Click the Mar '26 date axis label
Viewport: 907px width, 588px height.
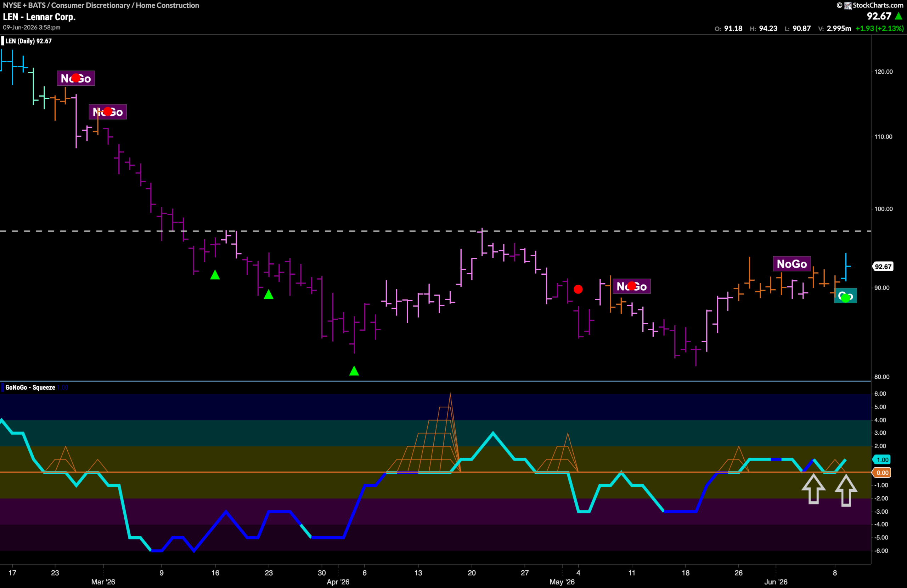(x=103, y=582)
